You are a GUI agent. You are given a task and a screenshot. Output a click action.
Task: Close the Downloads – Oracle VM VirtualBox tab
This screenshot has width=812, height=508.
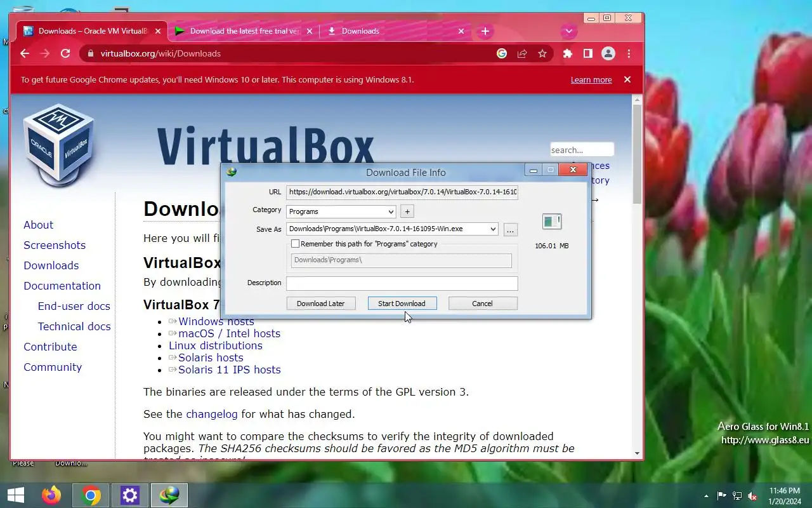[x=159, y=31]
